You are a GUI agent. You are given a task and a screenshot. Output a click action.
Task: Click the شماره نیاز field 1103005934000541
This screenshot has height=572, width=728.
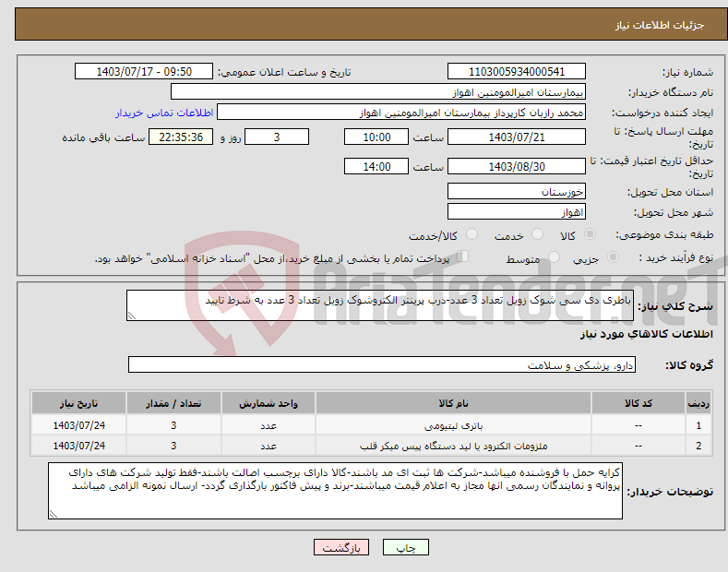[517, 72]
